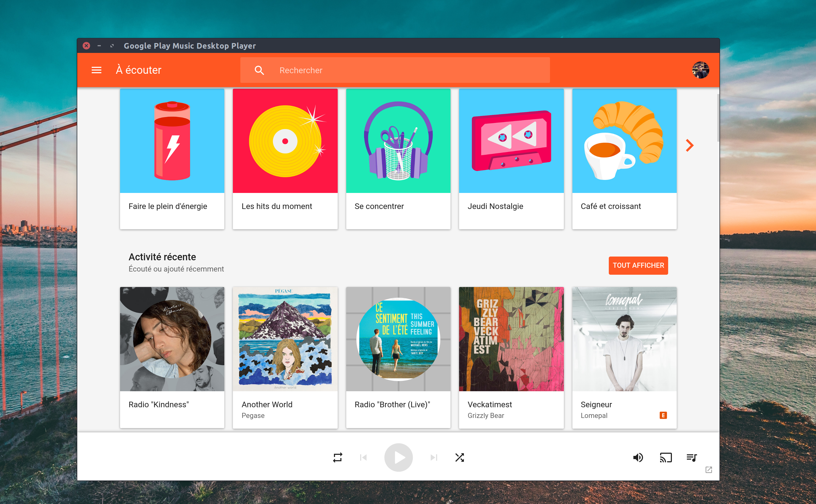This screenshot has width=816, height=504.
Task: Maximize the Desktop Player window
Action: point(112,46)
